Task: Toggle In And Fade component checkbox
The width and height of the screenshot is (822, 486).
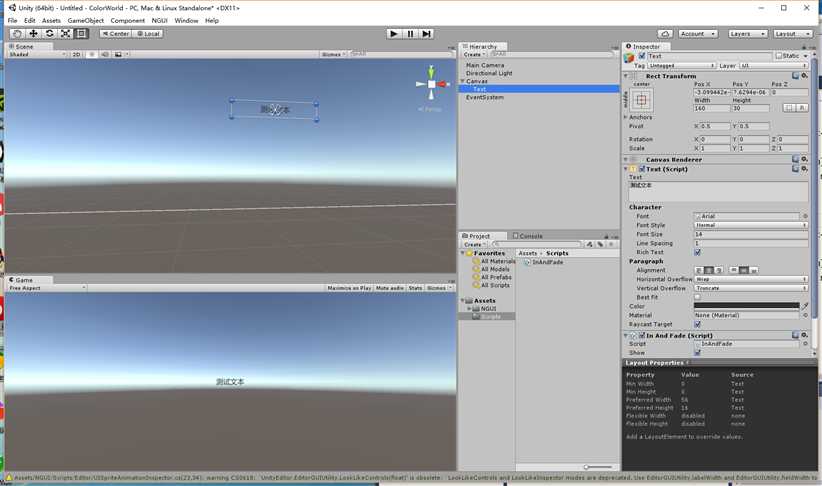Action: [x=642, y=335]
